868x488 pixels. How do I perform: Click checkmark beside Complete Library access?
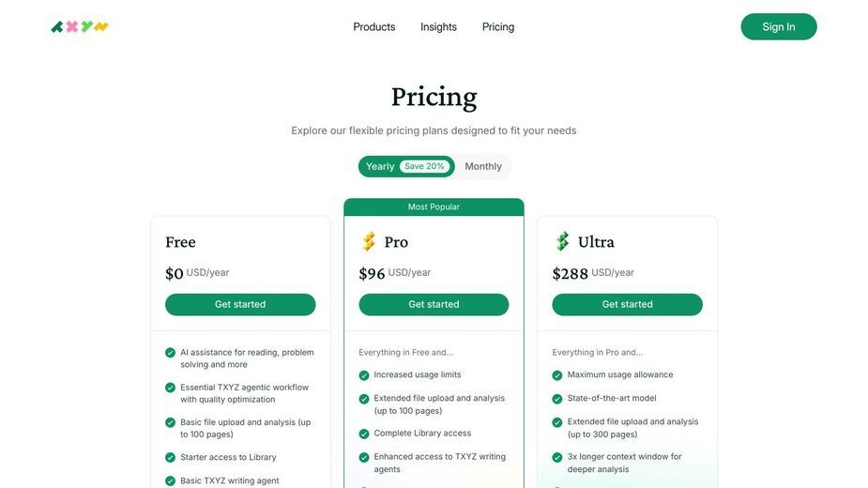[364, 434]
